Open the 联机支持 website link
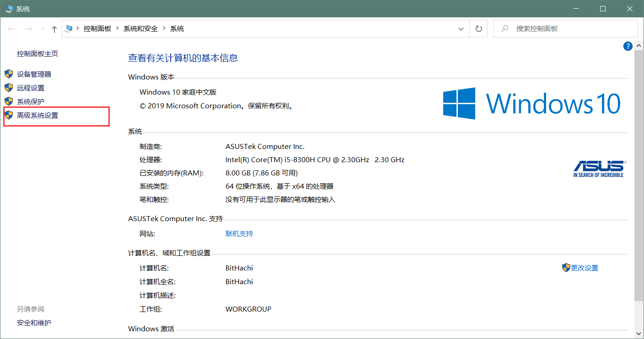 point(239,233)
